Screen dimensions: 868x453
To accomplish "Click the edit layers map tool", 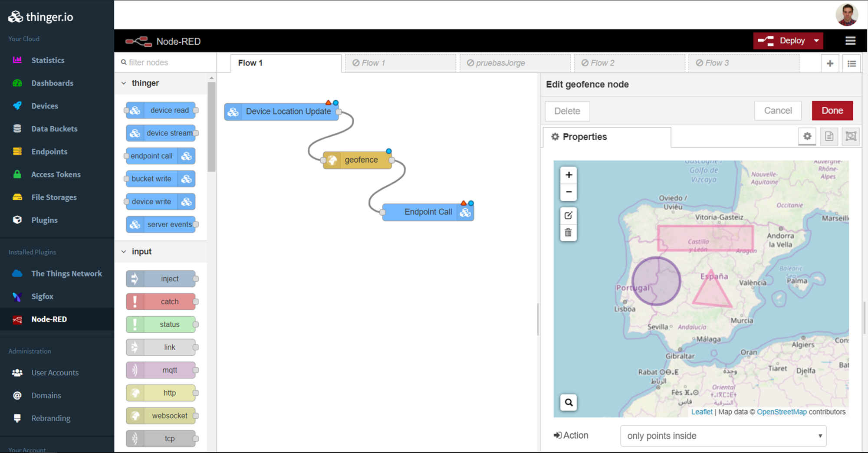I will (x=568, y=216).
